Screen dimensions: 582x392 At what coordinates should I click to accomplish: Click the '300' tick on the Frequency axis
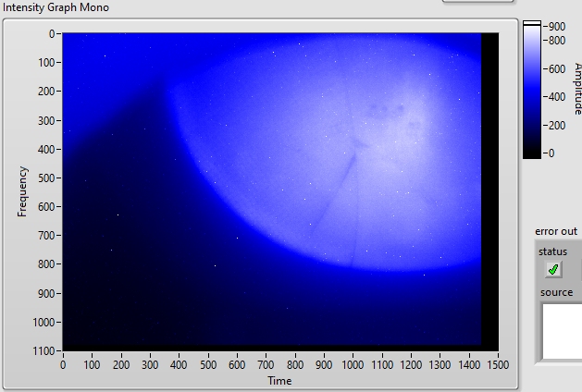coord(46,120)
